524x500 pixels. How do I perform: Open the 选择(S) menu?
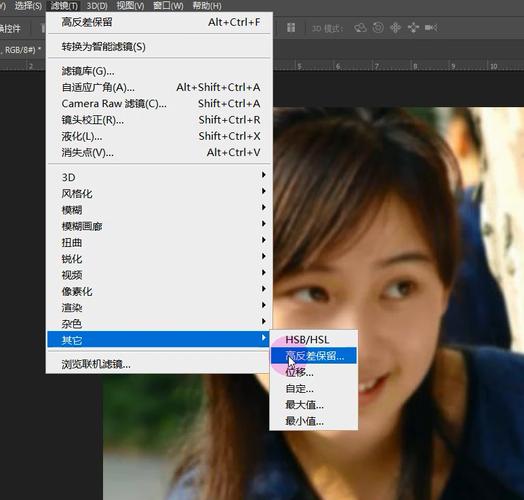coord(28,6)
